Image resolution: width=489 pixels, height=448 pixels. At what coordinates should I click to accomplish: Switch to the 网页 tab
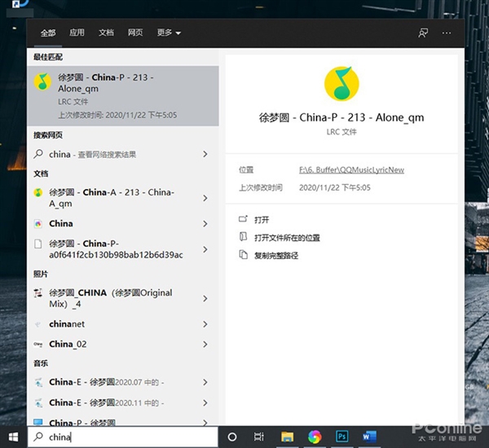135,33
